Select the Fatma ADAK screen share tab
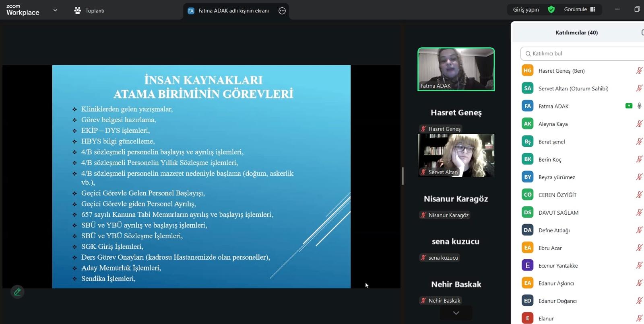644x324 pixels. point(233,11)
